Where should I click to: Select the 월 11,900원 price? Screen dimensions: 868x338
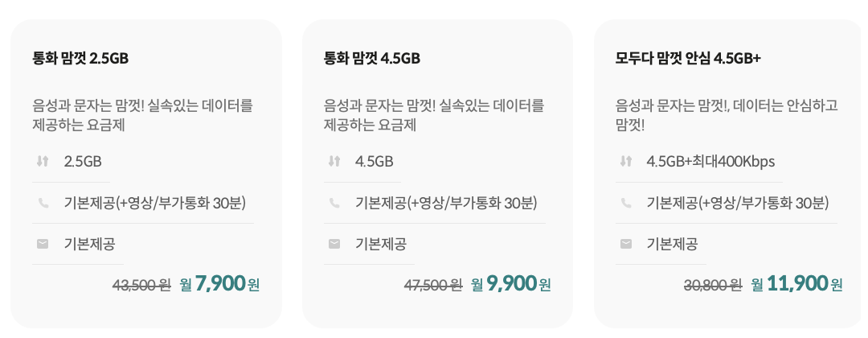click(797, 284)
